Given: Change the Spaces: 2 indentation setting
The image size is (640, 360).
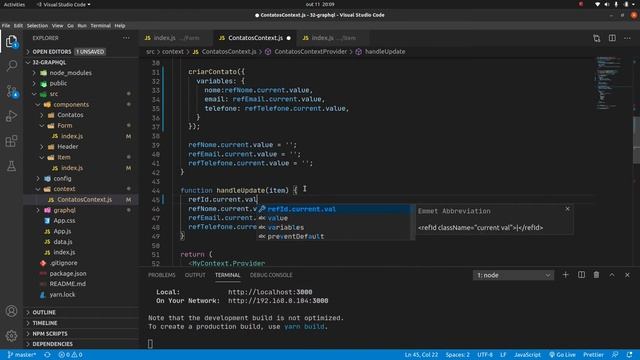Looking at the screenshot, I should (458, 355).
